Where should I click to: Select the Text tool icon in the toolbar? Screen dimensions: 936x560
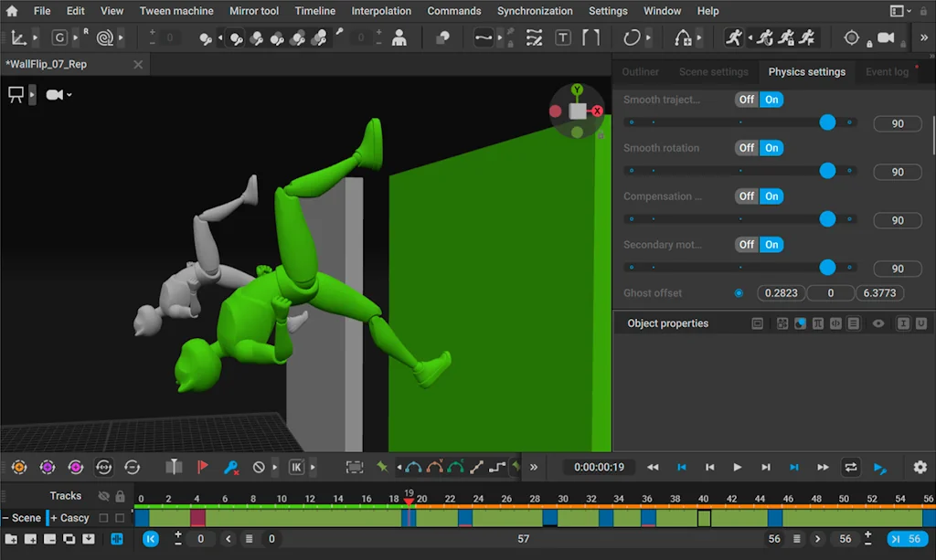coord(562,37)
